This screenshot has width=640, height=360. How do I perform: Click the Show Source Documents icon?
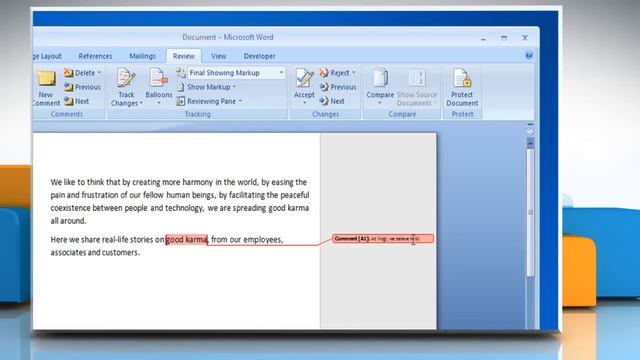tap(417, 78)
